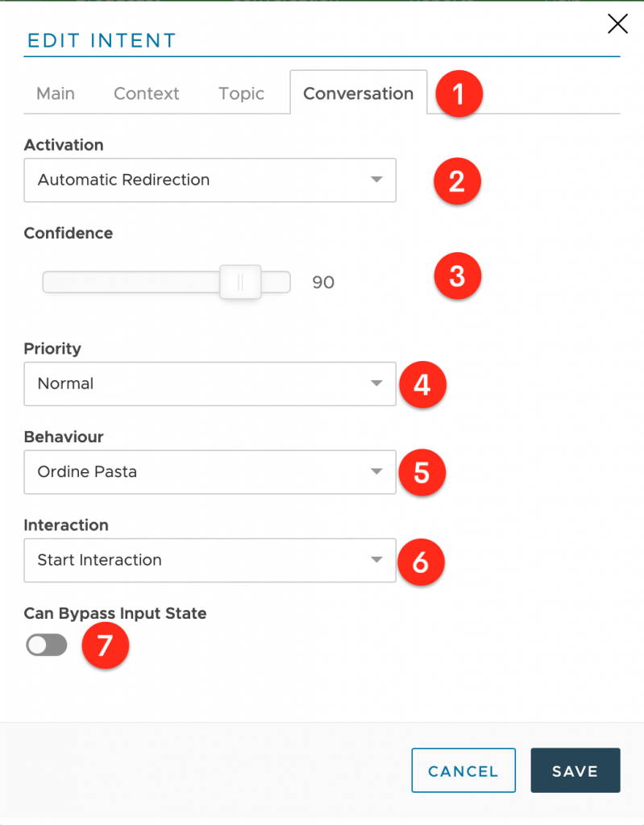Screen dimensions: 644x825
Task: Enable the Can Bypass Input State switch
Action: click(x=46, y=645)
